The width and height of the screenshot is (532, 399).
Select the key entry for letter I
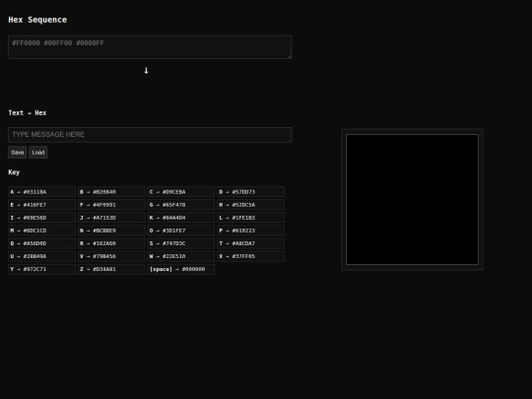tap(41, 218)
